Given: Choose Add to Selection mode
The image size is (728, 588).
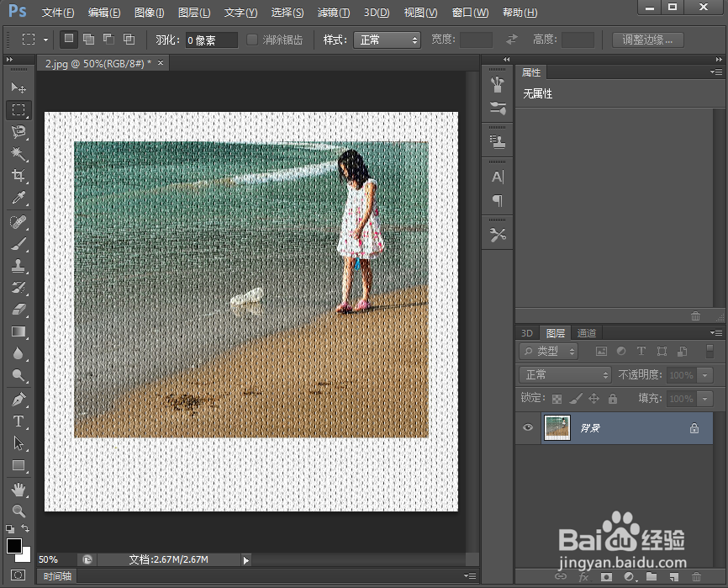Looking at the screenshot, I should [x=88, y=40].
